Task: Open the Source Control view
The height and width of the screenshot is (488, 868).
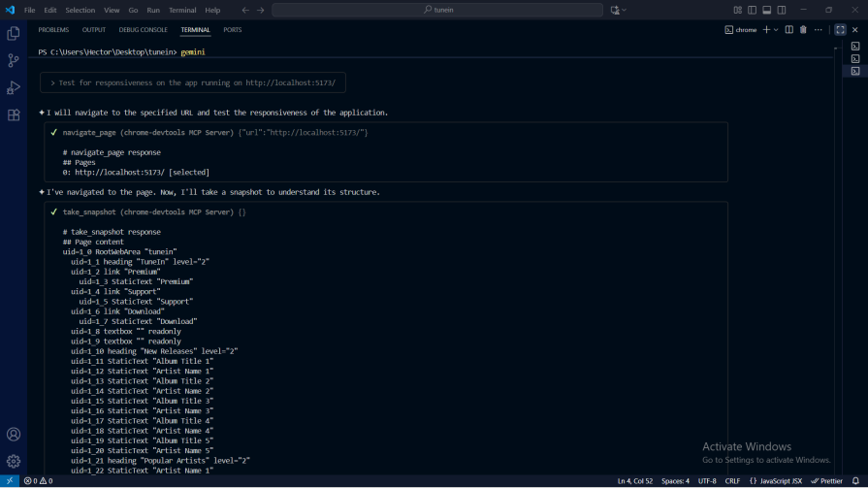Action: (14, 60)
